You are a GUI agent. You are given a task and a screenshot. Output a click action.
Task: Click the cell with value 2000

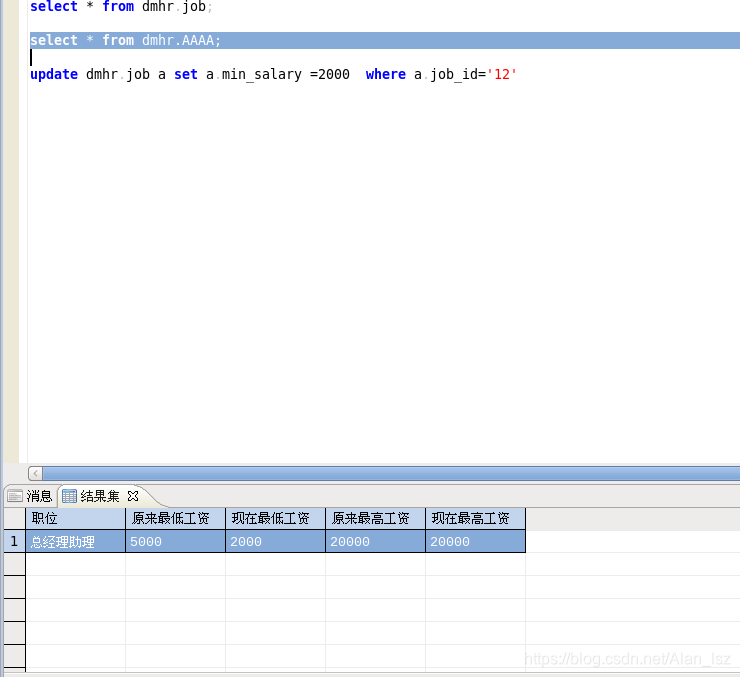pyautogui.click(x=276, y=541)
